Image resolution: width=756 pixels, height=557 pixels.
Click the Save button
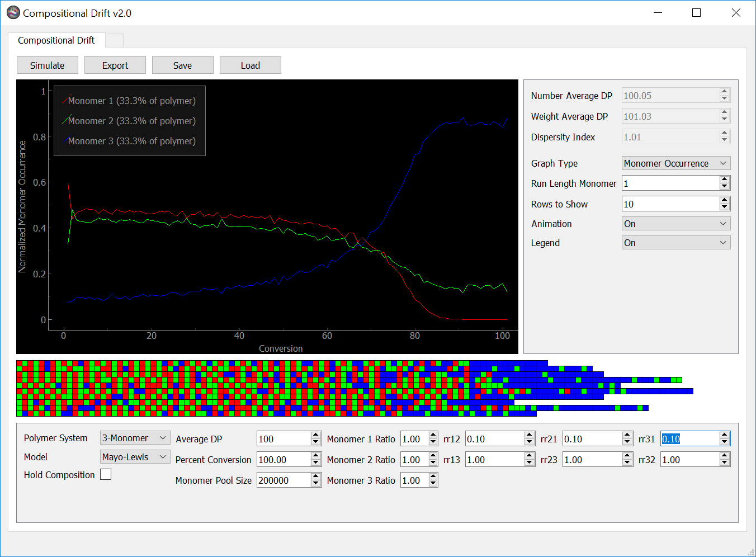tap(182, 65)
